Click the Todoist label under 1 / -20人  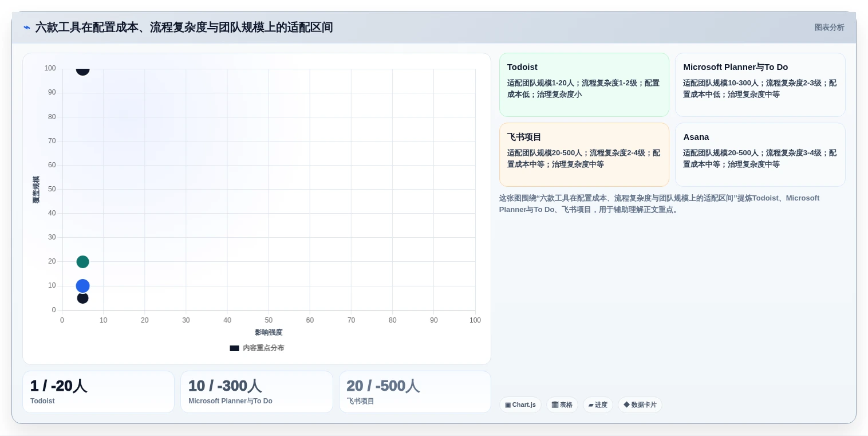(x=42, y=401)
